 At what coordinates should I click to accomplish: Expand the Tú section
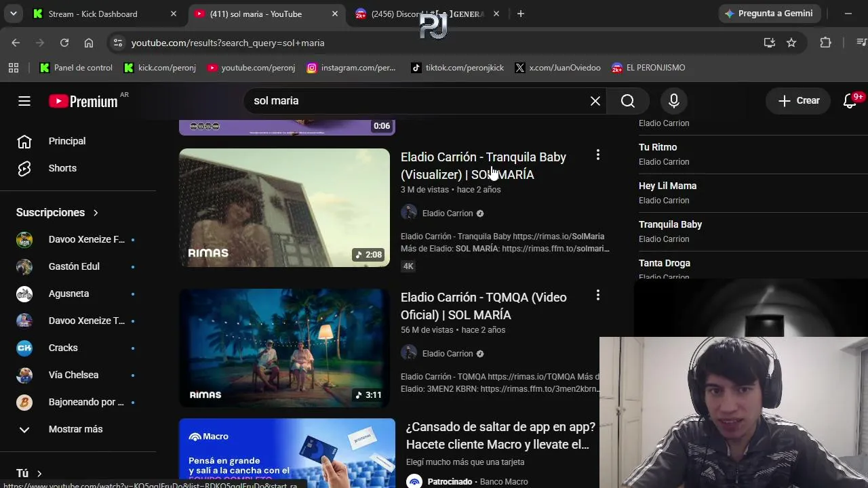point(29,473)
